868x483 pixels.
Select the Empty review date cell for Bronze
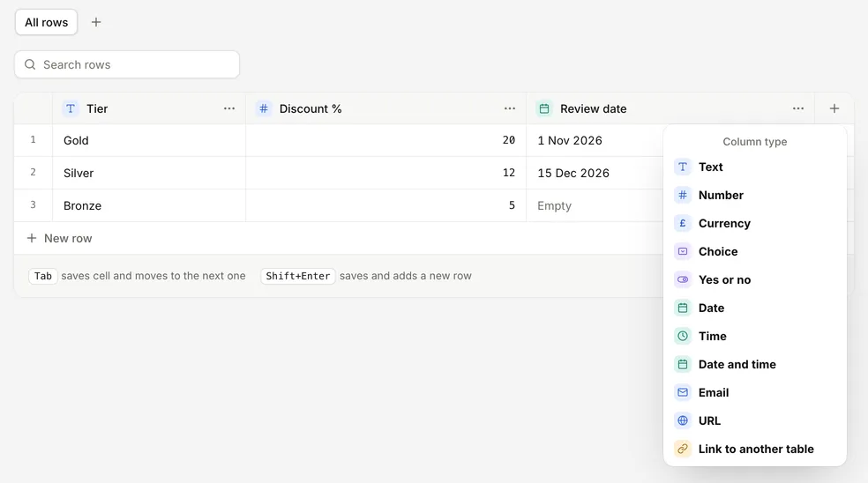click(595, 206)
